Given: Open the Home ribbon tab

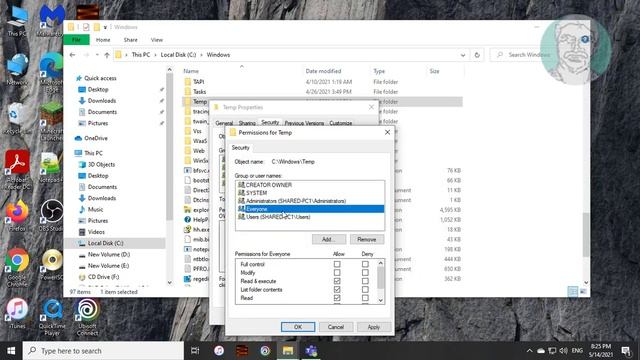Looking at the screenshot, I should pyautogui.click(x=103, y=40).
